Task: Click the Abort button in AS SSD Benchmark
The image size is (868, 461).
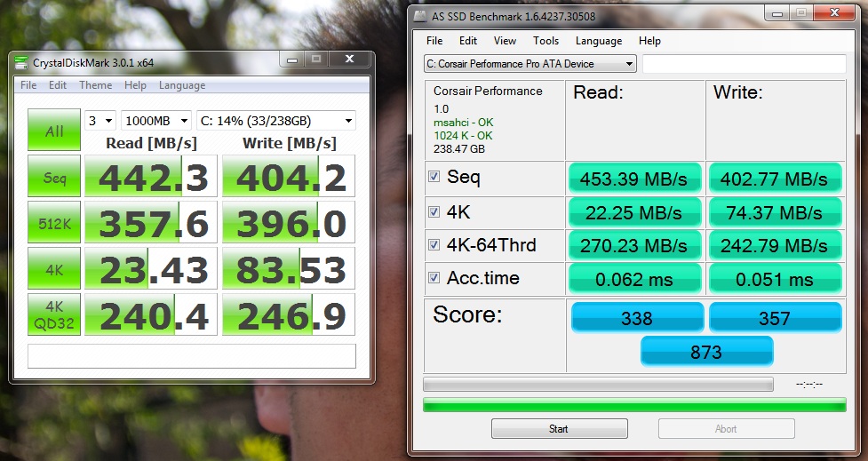Action: pos(726,428)
